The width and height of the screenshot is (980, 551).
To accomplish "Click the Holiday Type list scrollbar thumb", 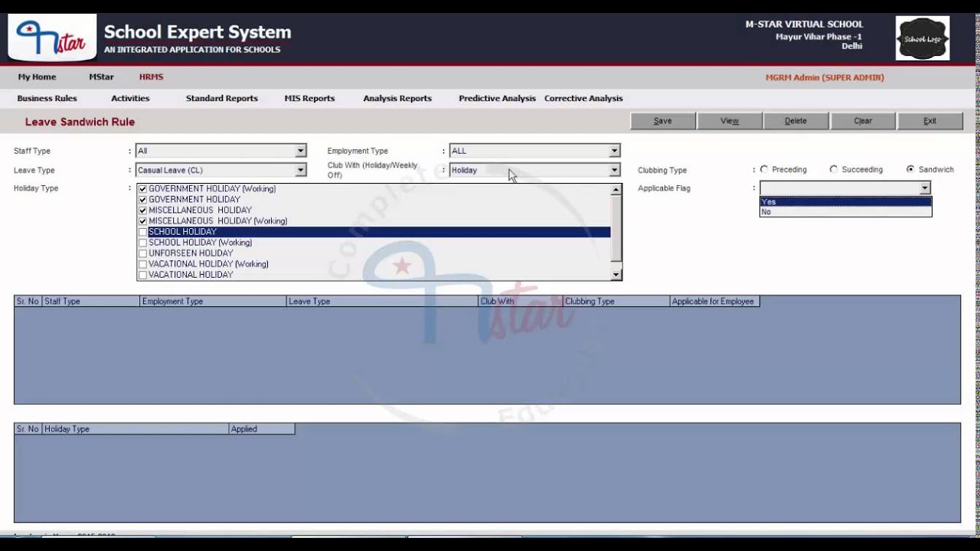I will coord(616,228).
